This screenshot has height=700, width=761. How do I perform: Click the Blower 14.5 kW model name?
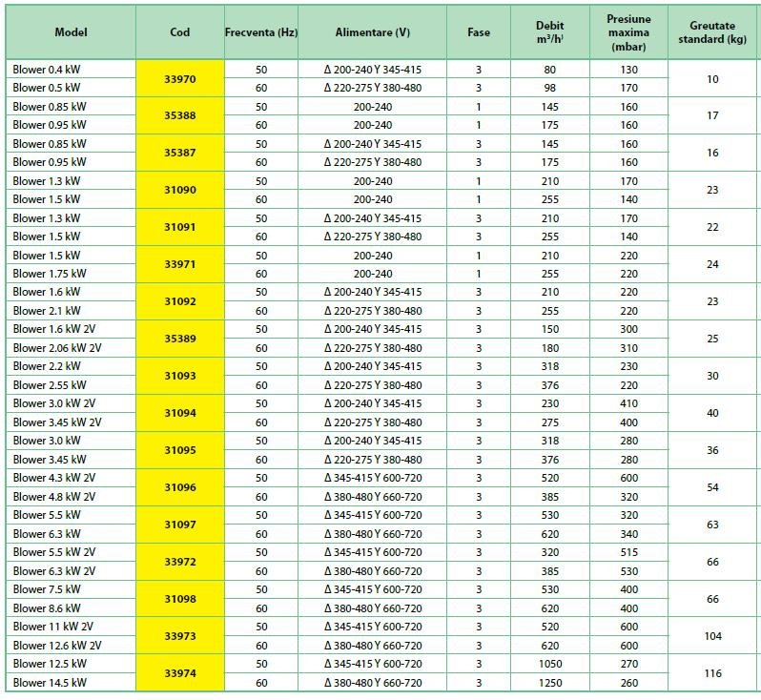pyautogui.click(x=50, y=683)
